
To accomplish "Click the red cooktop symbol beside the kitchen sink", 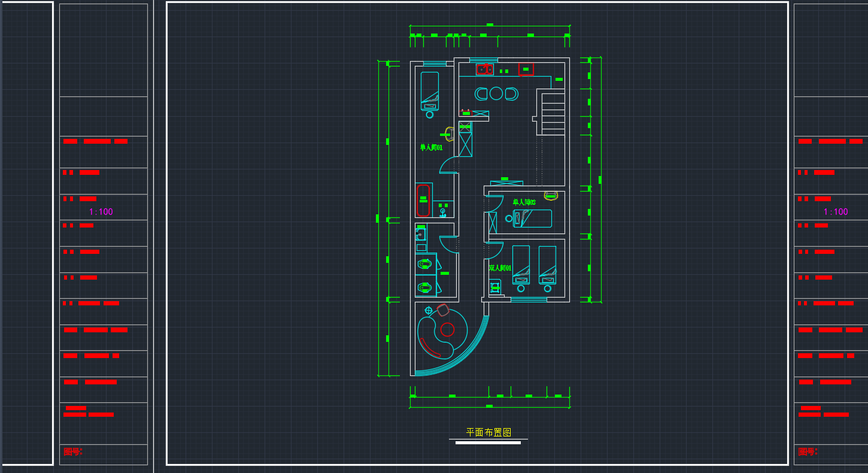I will point(526,69).
